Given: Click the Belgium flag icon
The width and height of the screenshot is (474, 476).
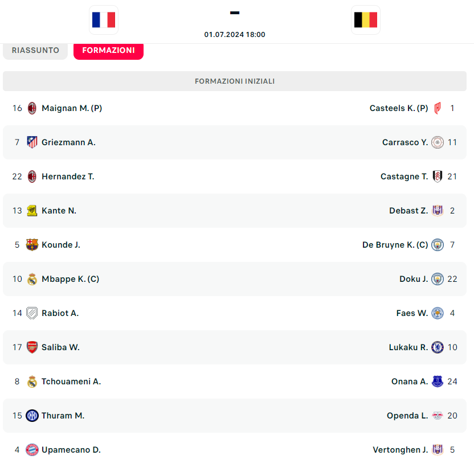Looking at the screenshot, I should [x=366, y=20].
